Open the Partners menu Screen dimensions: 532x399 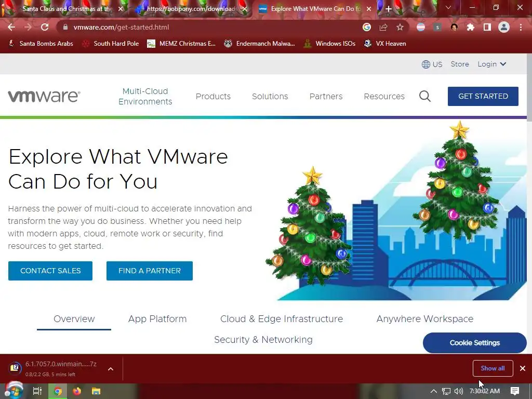point(326,96)
